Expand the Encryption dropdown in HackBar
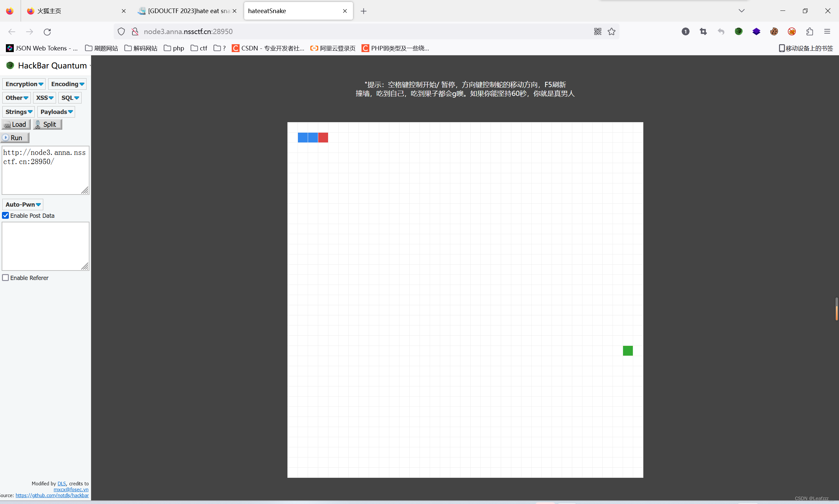 (x=24, y=84)
